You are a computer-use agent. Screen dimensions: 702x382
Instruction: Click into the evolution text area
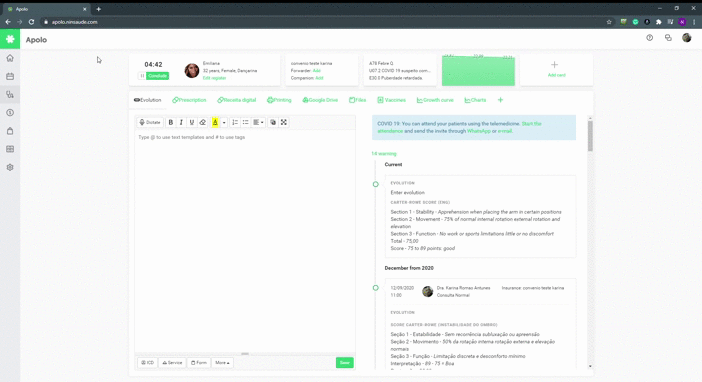[x=245, y=242]
